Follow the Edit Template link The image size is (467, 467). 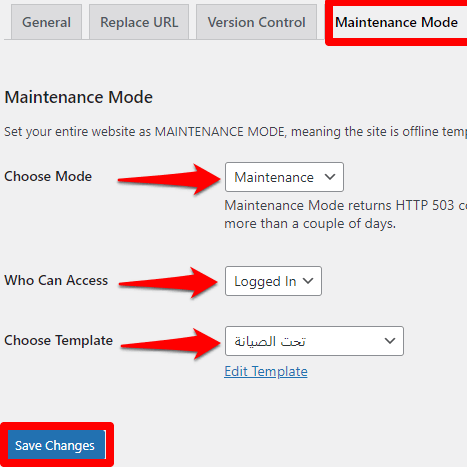266,371
